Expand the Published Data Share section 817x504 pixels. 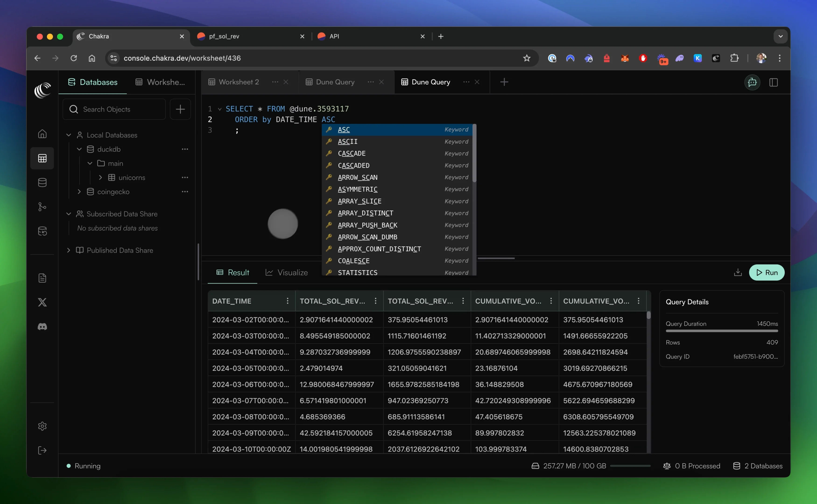69,250
